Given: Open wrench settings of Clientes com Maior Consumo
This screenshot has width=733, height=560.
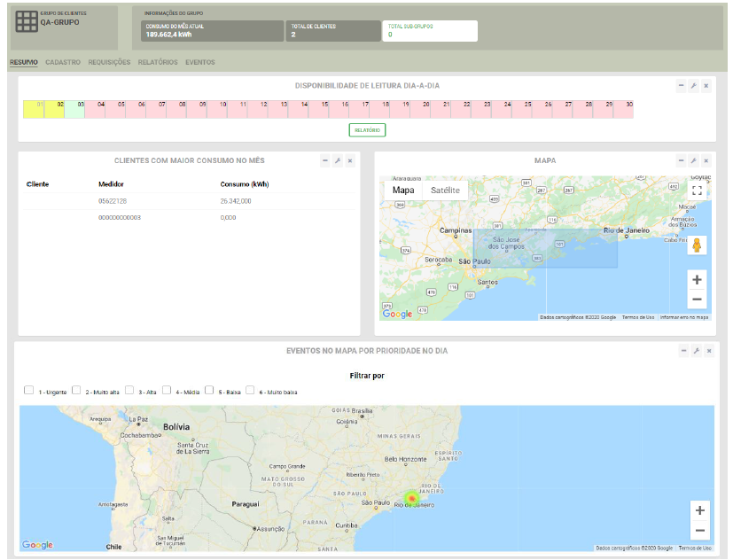Looking at the screenshot, I should click(338, 160).
